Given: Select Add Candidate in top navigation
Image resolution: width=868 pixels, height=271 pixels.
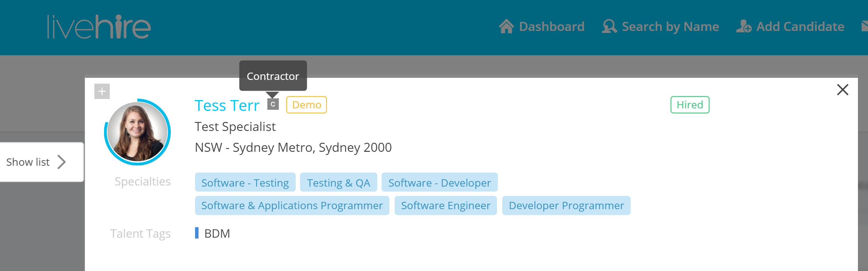Looking at the screenshot, I should 800,27.
